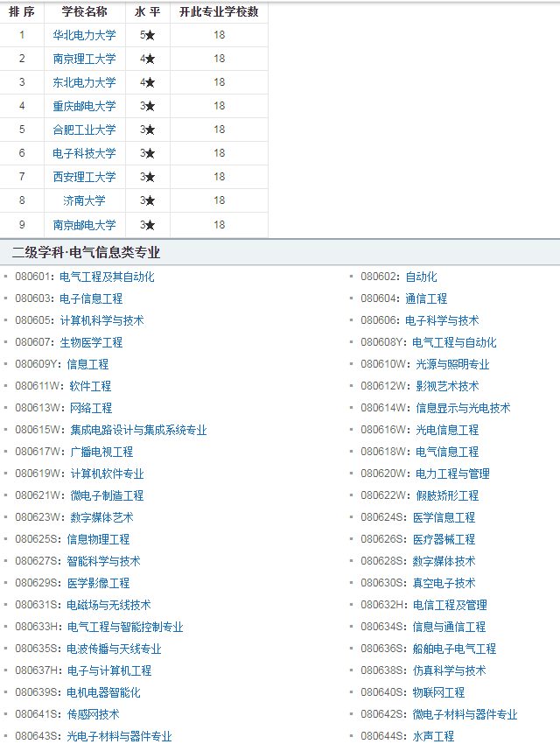Screen dimensions: 560x744
Task: Open 电磁场与无线技术 major
Action: pos(108,605)
